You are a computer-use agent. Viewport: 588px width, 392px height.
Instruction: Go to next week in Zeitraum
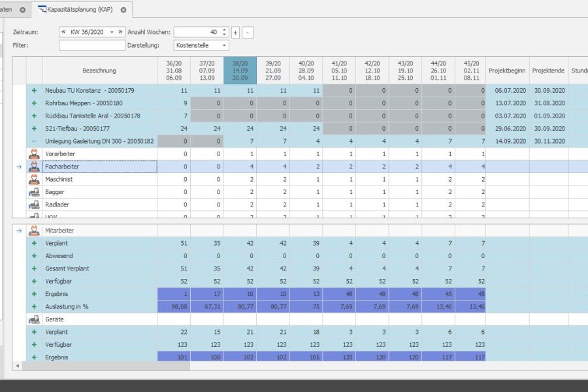click(120, 31)
